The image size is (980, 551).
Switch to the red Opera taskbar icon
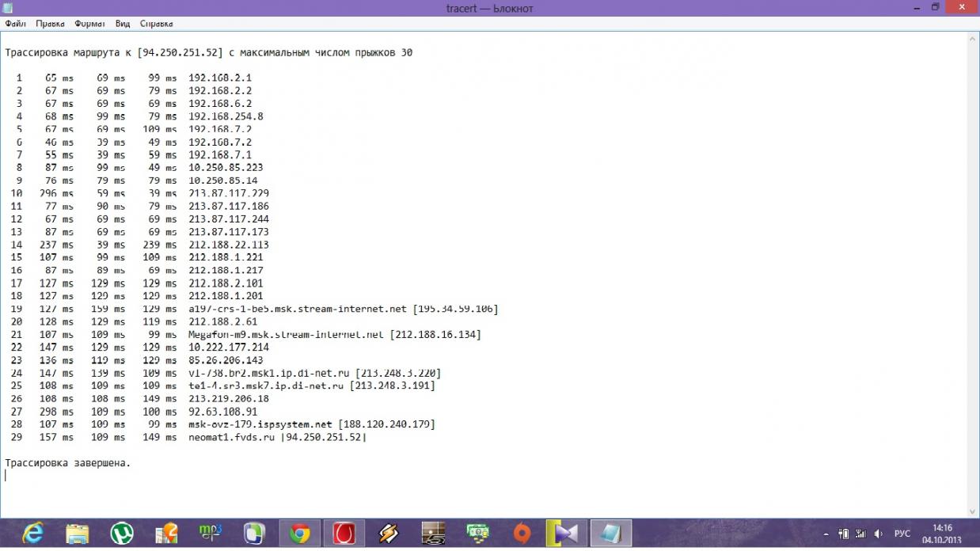pos(344,534)
